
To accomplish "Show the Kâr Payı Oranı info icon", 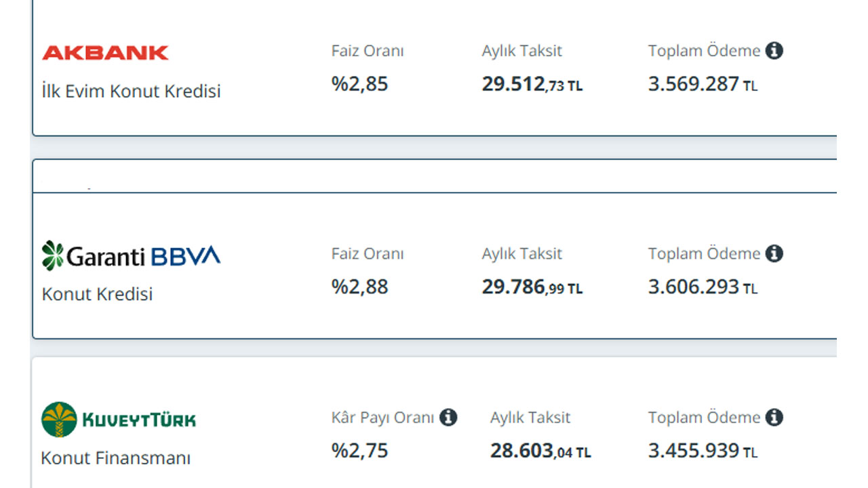I will (448, 418).
